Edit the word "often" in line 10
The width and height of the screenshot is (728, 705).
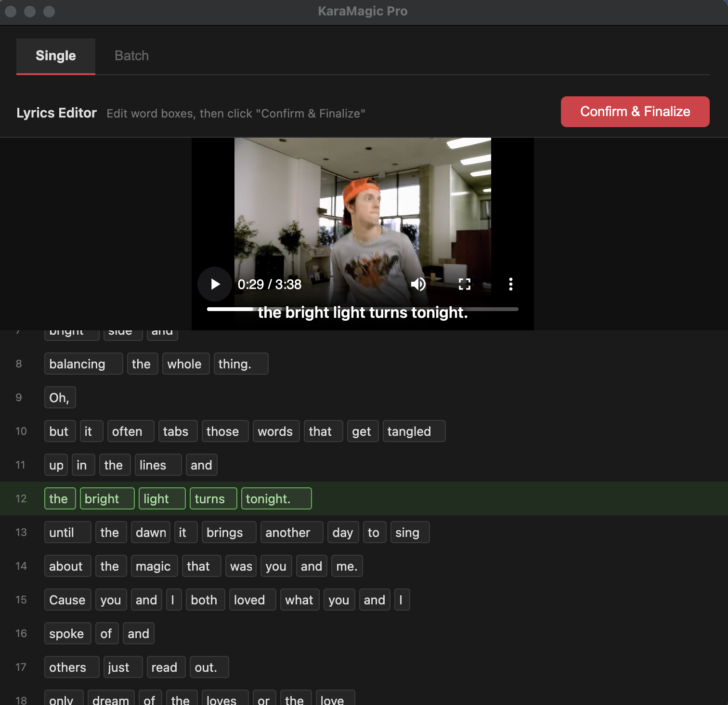point(130,431)
